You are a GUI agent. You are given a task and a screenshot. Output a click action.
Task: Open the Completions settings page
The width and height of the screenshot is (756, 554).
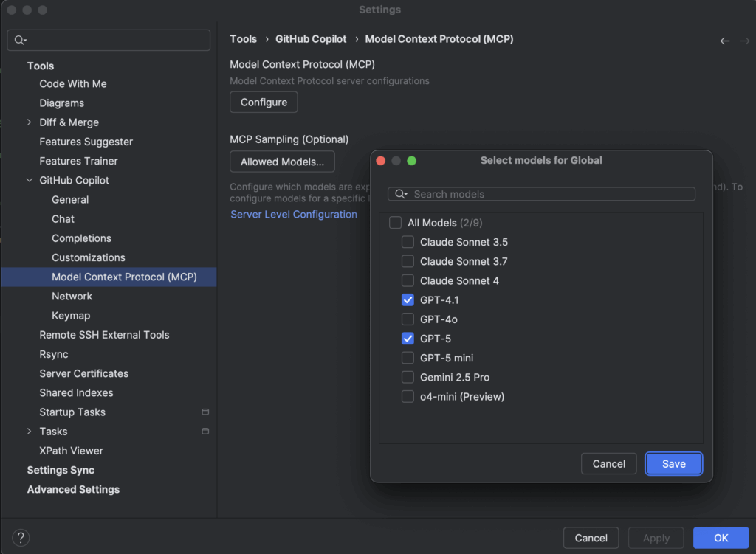coord(81,238)
